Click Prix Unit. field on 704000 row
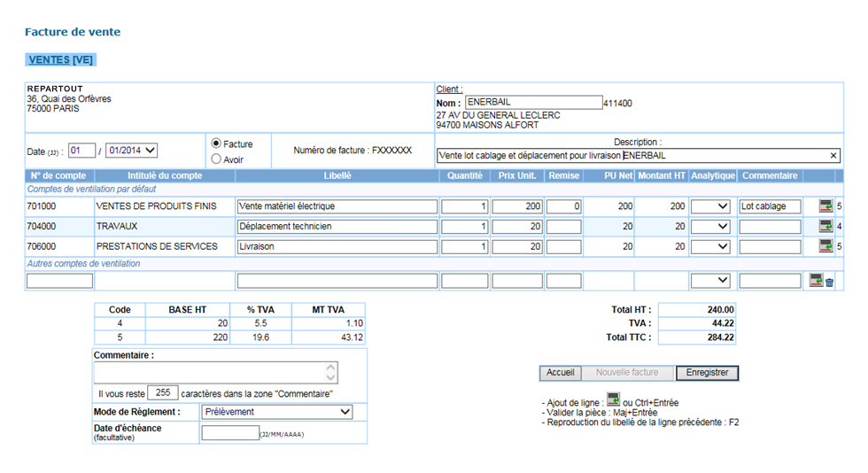Viewport: 868px width, 473px height. click(517, 226)
